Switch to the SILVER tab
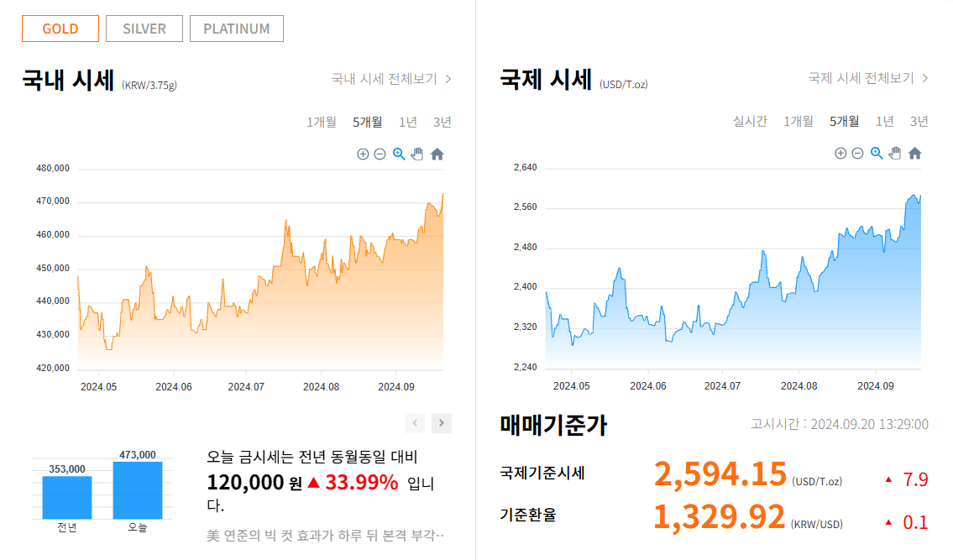Screen dimensions: 953x560 144,28
